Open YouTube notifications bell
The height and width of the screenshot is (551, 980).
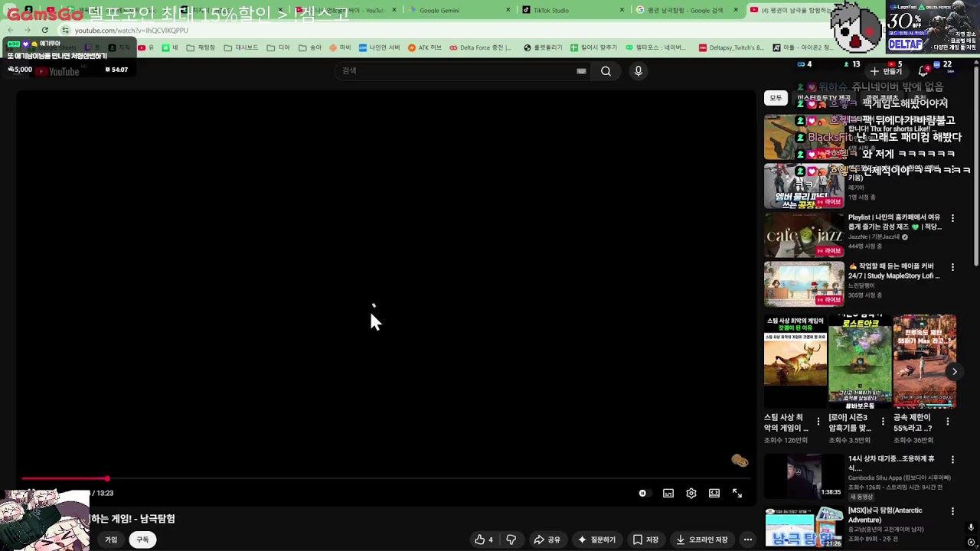coord(923,71)
